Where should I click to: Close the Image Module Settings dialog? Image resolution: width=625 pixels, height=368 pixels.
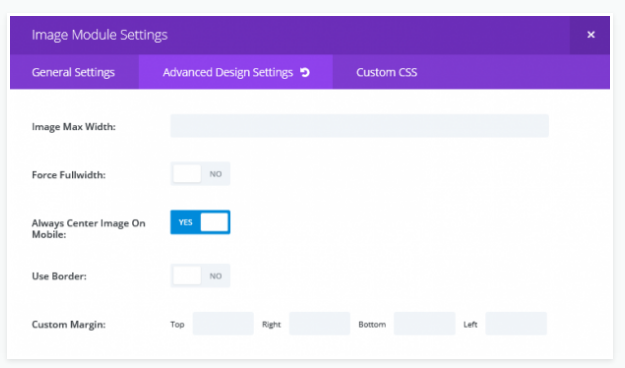click(x=591, y=35)
